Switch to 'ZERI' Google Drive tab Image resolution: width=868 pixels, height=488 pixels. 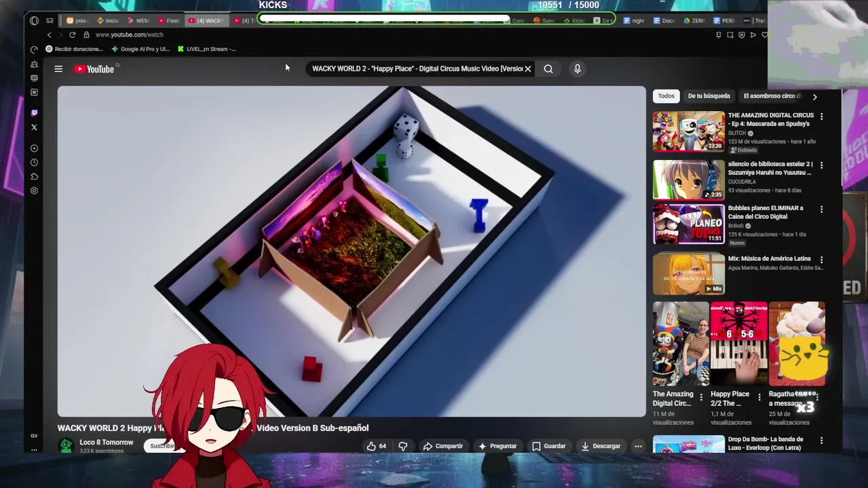694,20
